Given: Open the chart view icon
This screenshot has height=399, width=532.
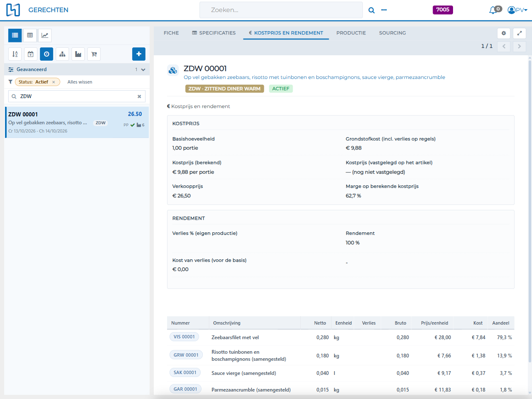Looking at the screenshot, I should point(45,35).
